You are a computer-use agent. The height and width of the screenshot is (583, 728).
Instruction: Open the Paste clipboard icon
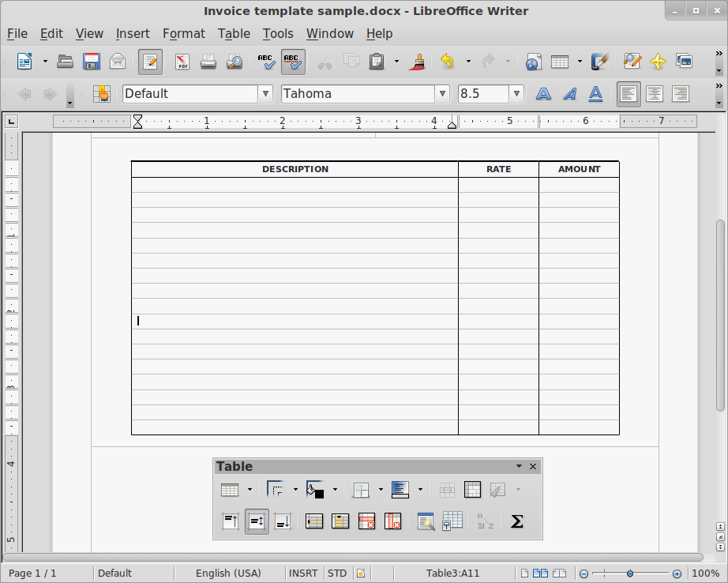tap(377, 62)
